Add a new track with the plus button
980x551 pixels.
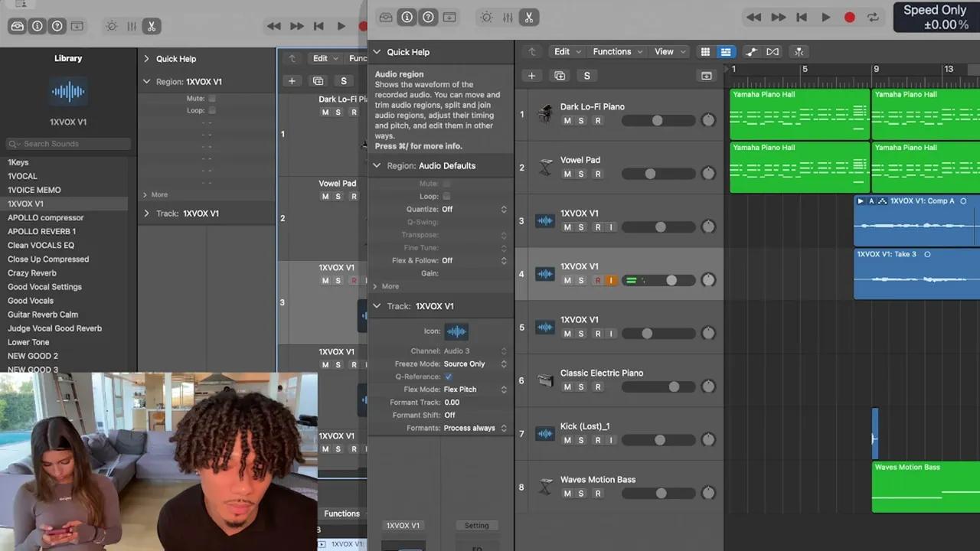coord(531,76)
